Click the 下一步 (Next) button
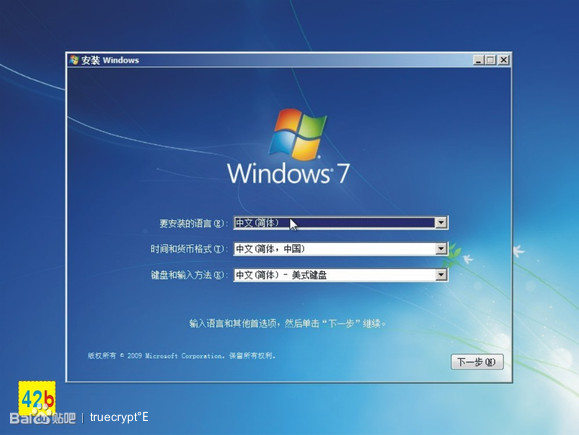 click(477, 362)
